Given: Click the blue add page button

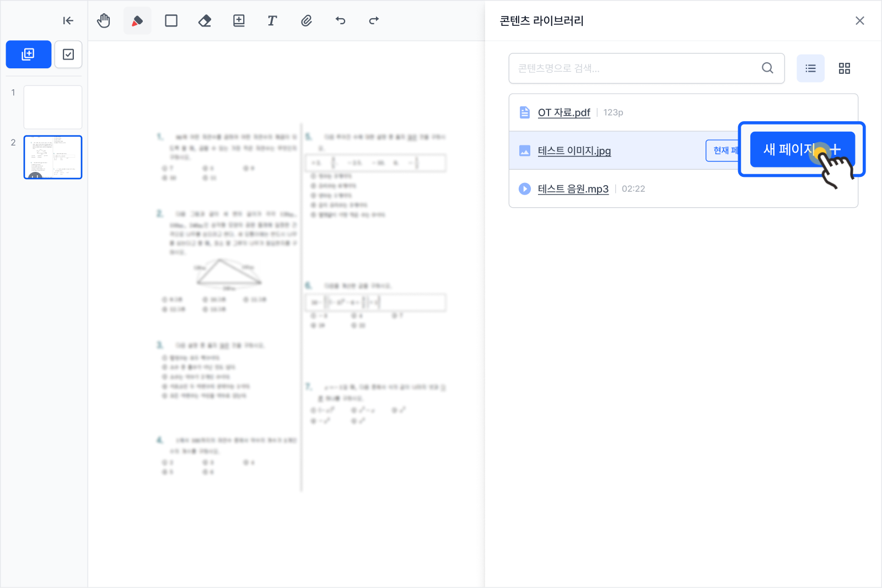Looking at the screenshot, I should 29,55.
